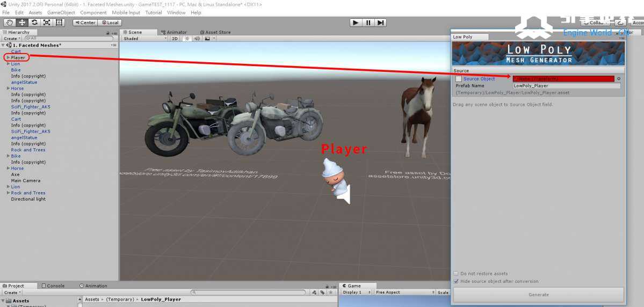Screen dimensions: 644x307
Task: Open Source Object picker circle
Action: coord(619,79)
